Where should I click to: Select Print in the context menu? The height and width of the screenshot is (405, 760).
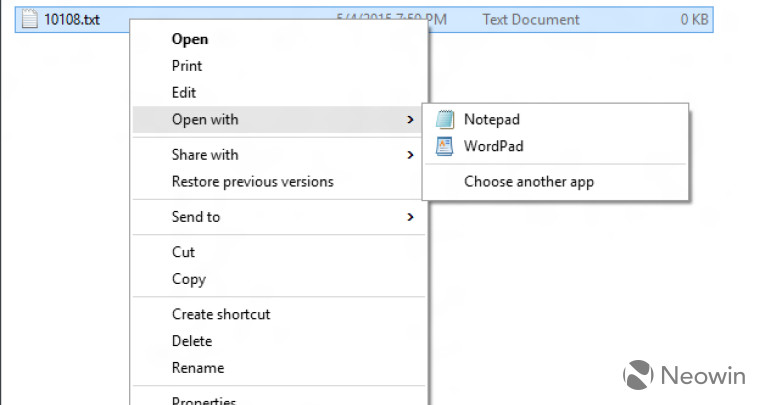coord(187,66)
